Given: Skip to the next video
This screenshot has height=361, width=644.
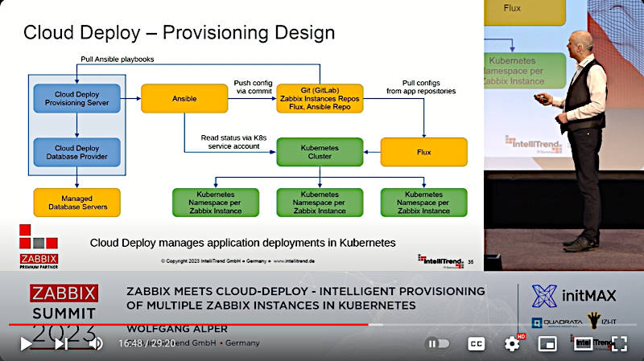Looking at the screenshot, I should [x=62, y=344].
